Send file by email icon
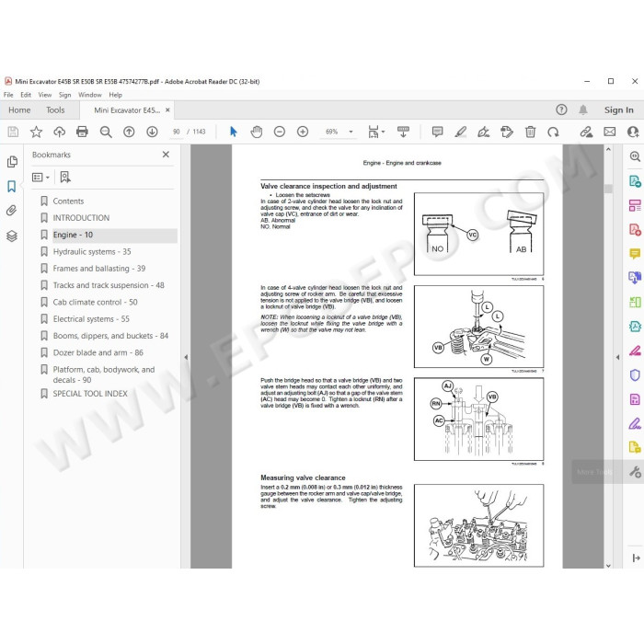Screen dimensions: 644x644 tap(609, 132)
